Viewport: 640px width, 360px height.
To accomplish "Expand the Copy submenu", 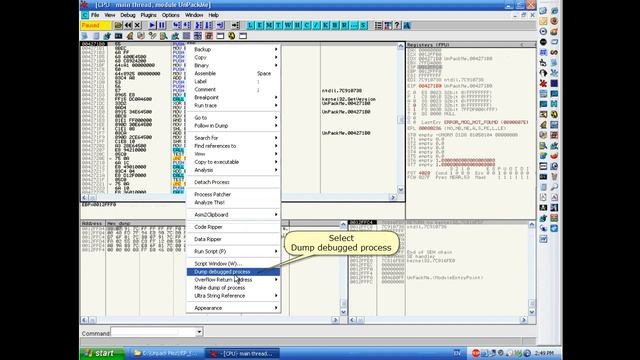I will pyautogui.click(x=233, y=58).
